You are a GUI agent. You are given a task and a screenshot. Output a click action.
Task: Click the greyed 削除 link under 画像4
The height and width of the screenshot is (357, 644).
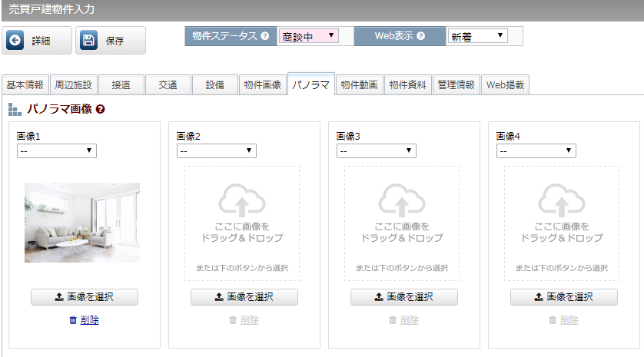[569, 320]
